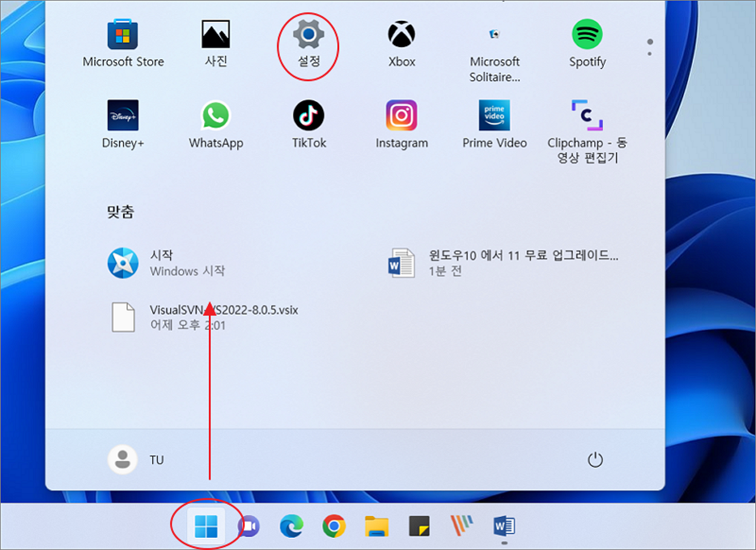Screen dimensions: 756x550
Task: Open the 시작 Windows 시작 recommended item
Action: pyautogui.click(x=166, y=263)
